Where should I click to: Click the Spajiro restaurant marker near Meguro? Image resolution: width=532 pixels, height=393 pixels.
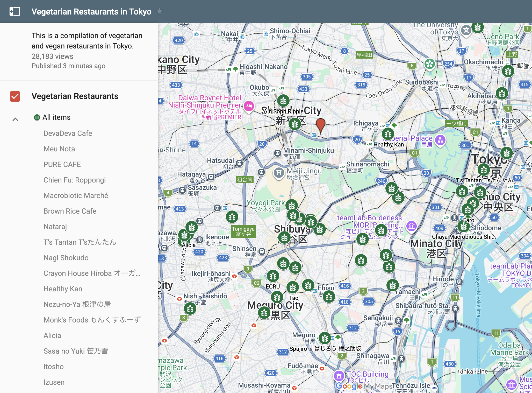[325, 338]
